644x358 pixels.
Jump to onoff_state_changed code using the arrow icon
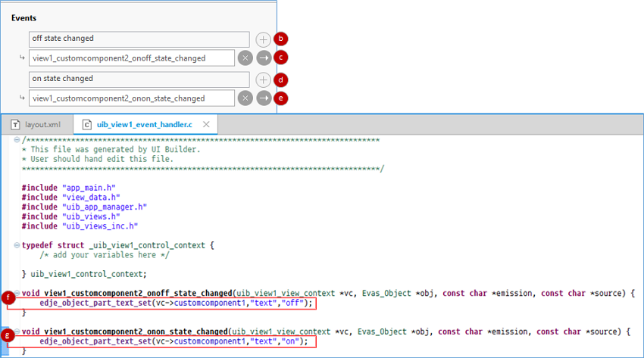263,58
